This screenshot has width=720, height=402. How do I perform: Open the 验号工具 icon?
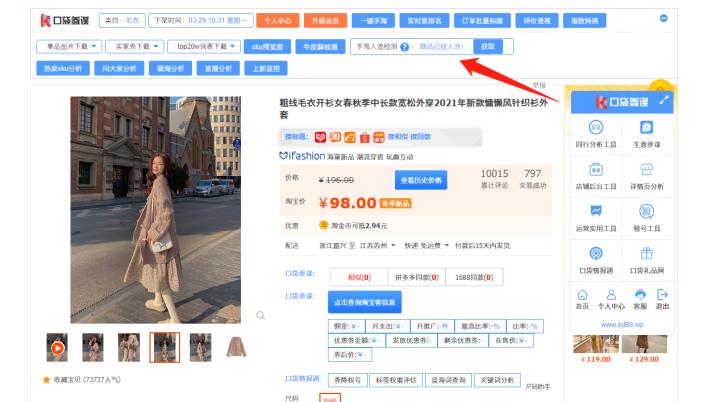646,211
